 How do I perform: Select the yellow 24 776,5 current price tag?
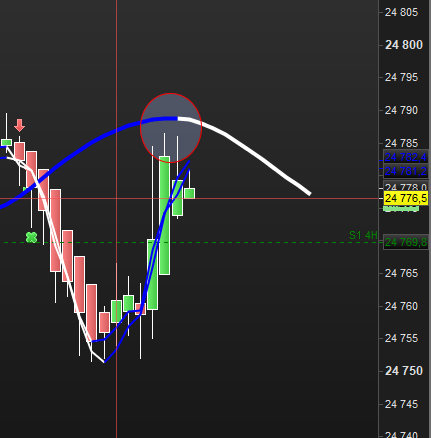pyautogui.click(x=406, y=198)
